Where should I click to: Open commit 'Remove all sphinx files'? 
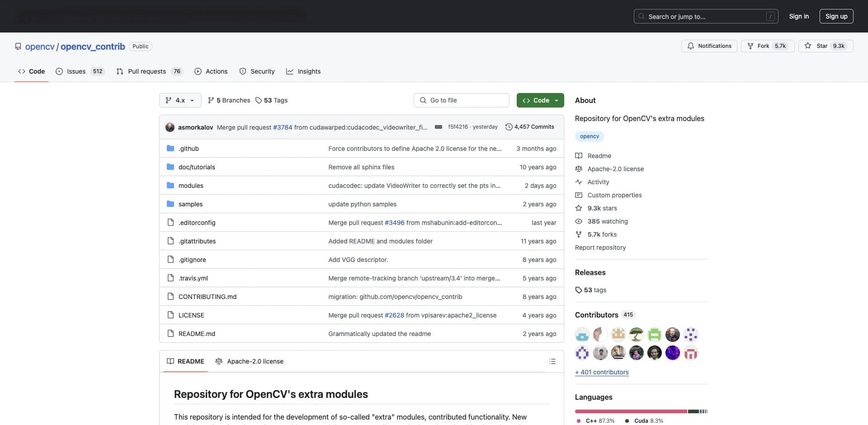pyautogui.click(x=361, y=167)
